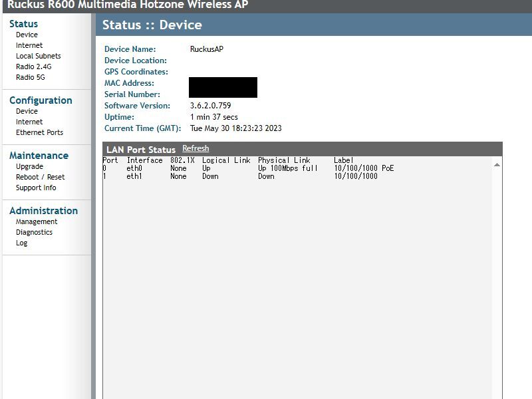Refresh the LAN Port Status

(196, 148)
